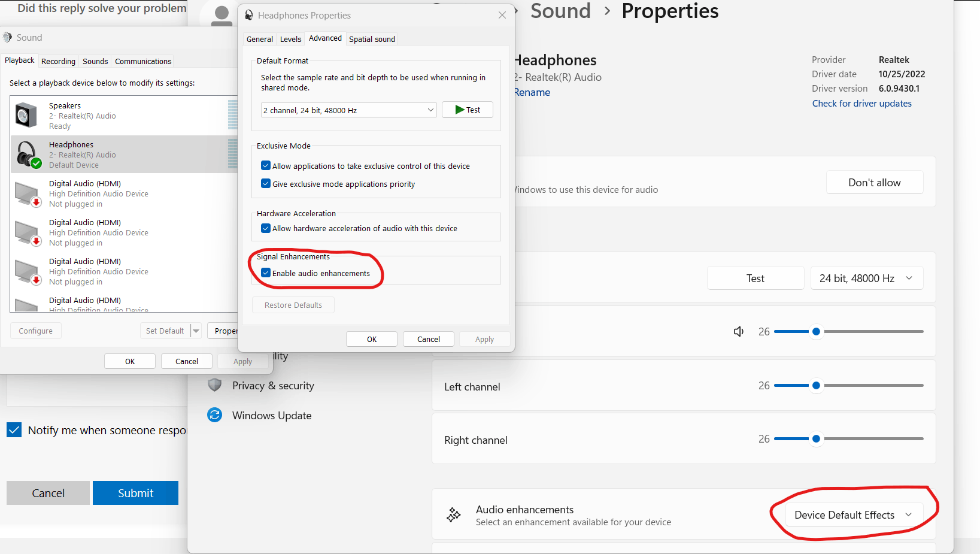
Task: Click the Windows Update circular arrows icon
Action: tap(215, 415)
